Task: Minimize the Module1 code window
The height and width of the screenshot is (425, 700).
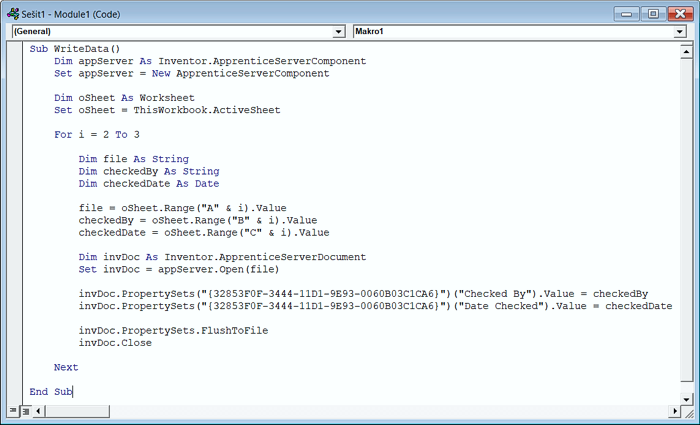Action: pos(628,11)
